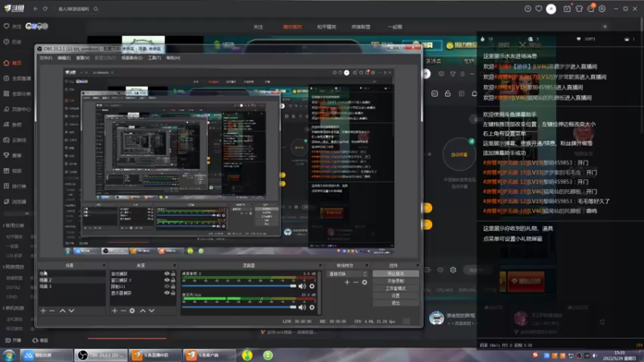
Task: Open OBS 编辑(E) menu
Action: (x=64, y=58)
